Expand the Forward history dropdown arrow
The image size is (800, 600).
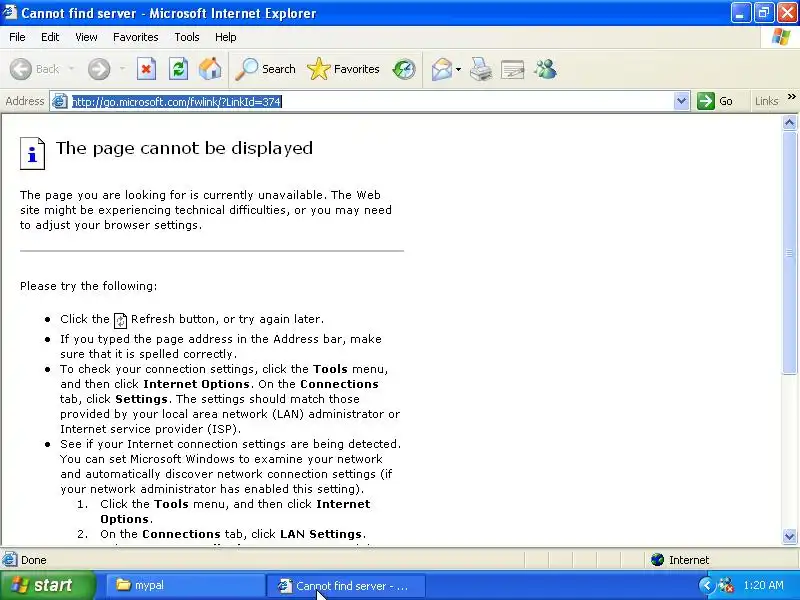[122, 69]
